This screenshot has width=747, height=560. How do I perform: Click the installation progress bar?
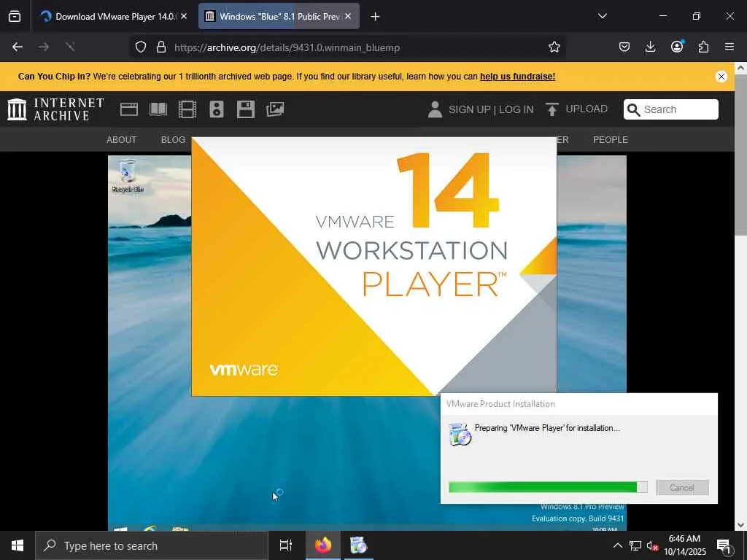pyautogui.click(x=548, y=486)
